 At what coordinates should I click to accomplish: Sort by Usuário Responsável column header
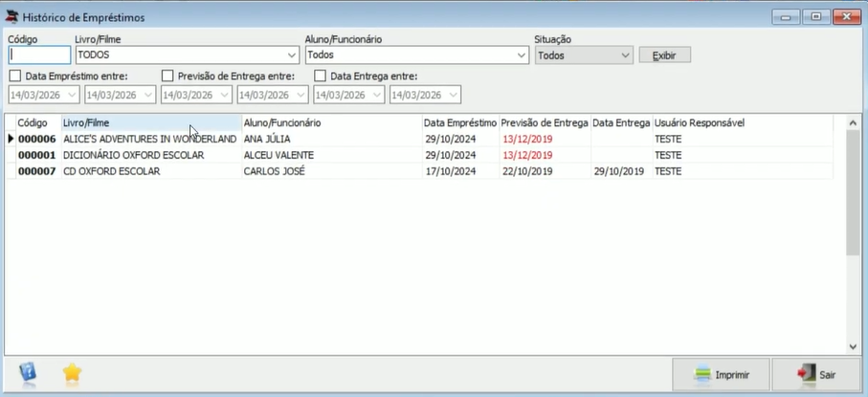(743, 122)
